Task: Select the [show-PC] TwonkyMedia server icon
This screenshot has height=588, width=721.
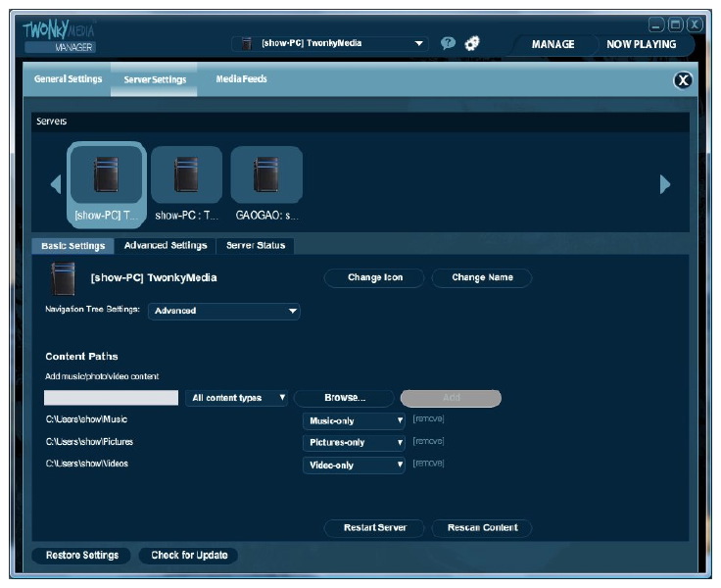Action: tap(106, 174)
